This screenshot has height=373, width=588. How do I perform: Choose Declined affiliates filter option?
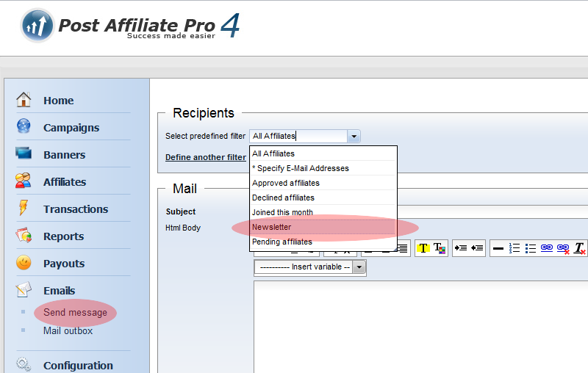coord(323,198)
